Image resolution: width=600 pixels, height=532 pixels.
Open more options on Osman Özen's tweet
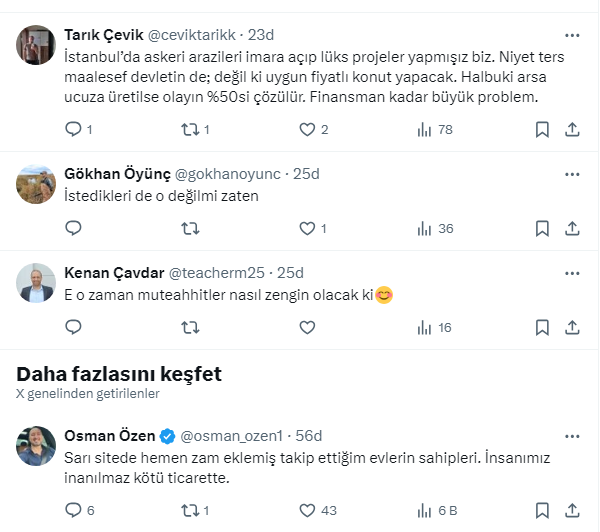[x=571, y=435]
